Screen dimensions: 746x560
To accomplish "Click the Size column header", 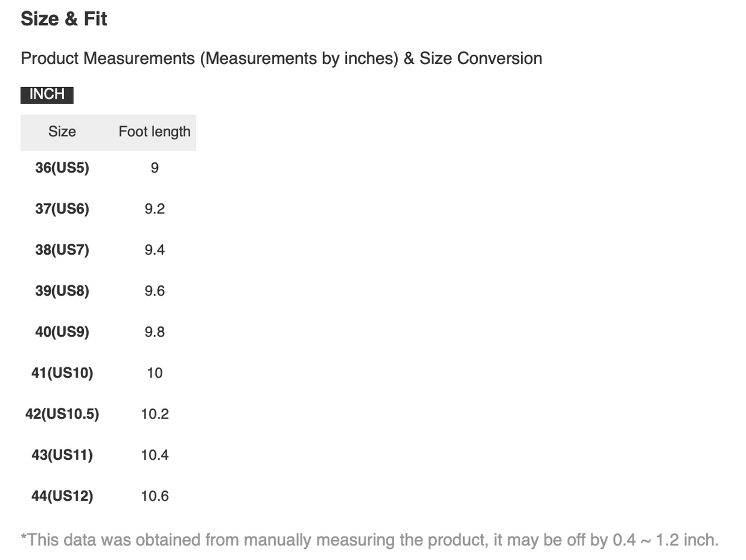I will 62,132.
